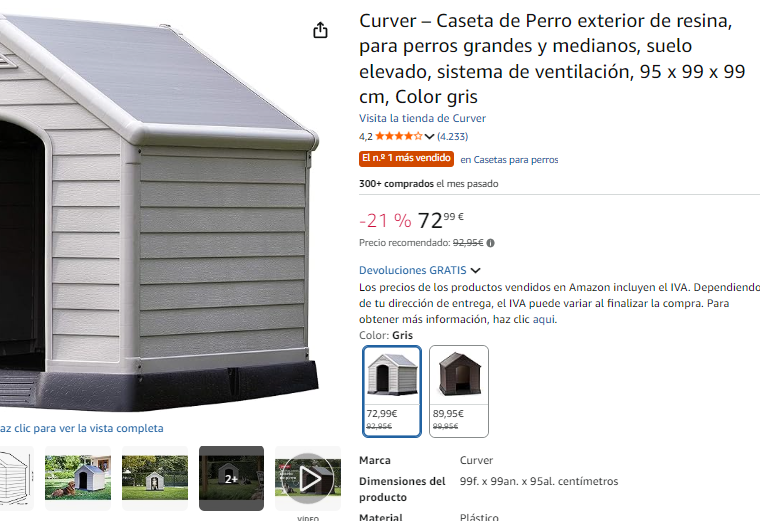Open the '2+' more images thumbnail
Screen dimensions: 760x521
[231, 478]
